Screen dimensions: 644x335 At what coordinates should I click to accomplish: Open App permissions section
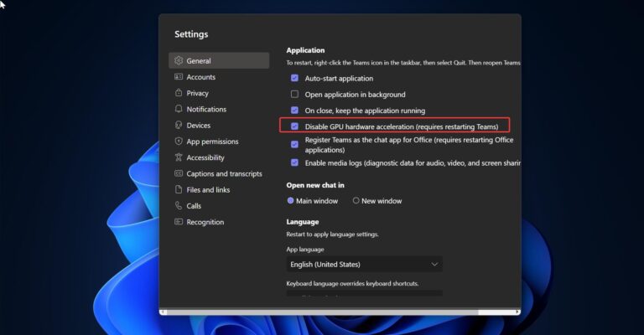pyautogui.click(x=219, y=142)
